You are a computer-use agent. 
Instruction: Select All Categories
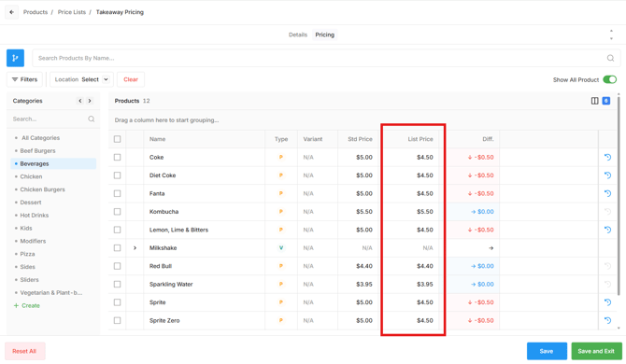pyautogui.click(x=41, y=137)
